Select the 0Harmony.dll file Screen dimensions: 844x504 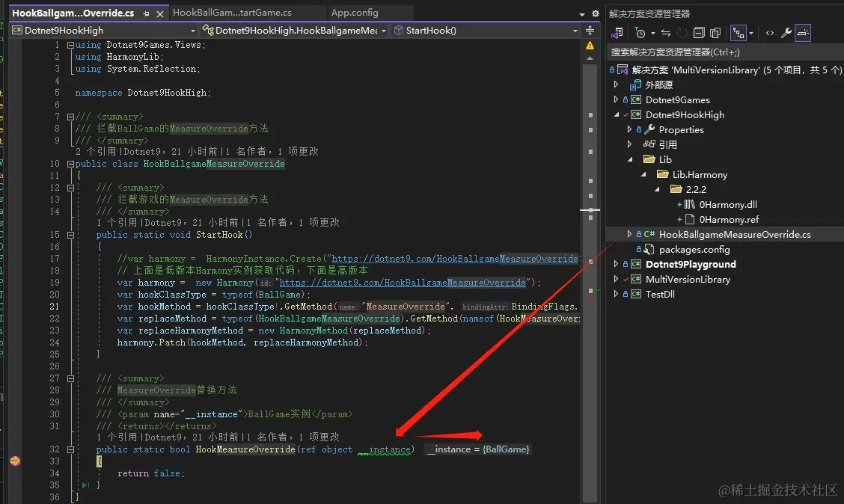(x=728, y=204)
